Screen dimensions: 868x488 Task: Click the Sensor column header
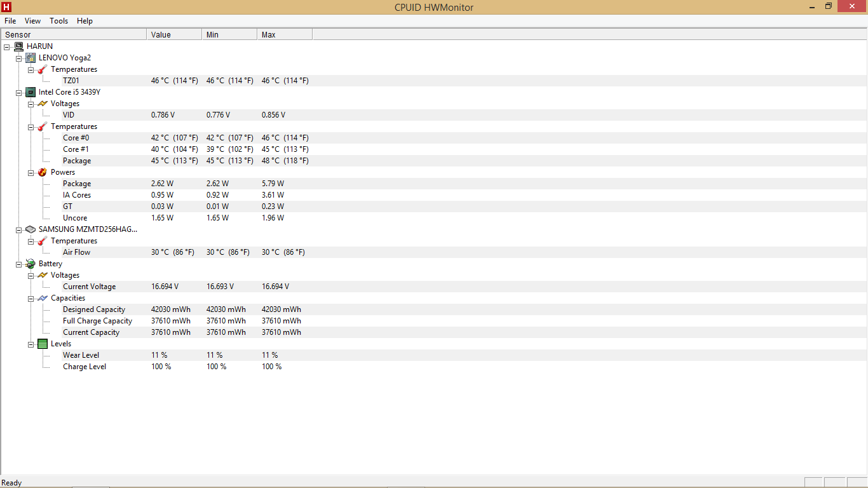pos(74,35)
